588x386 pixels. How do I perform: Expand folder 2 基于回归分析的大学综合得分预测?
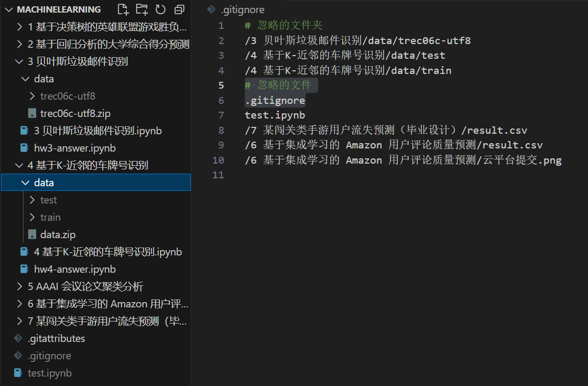pyautogui.click(x=19, y=44)
